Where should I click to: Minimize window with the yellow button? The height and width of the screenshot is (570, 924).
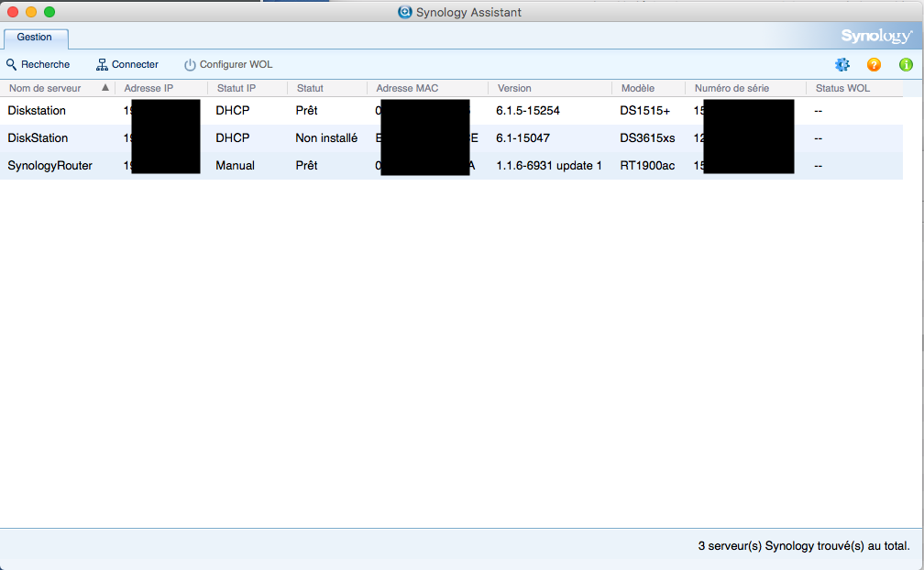(x=31, y=12)
